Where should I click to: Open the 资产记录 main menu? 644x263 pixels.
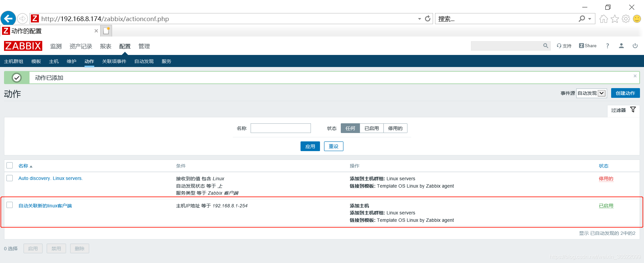coord(81,46)
